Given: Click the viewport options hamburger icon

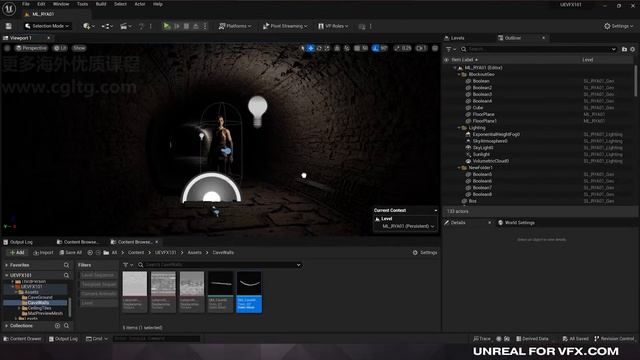Looking at the screenshot, I should (7, 48).
